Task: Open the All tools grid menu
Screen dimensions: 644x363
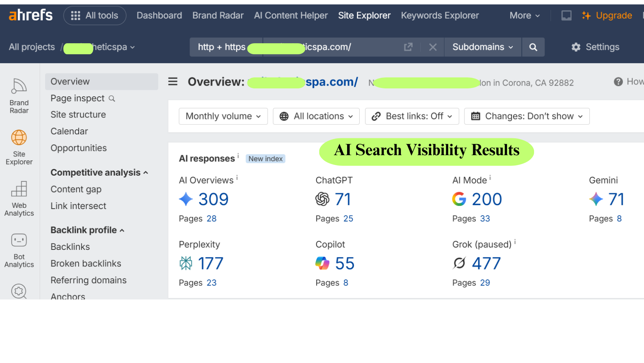Action: coord(95,15)
